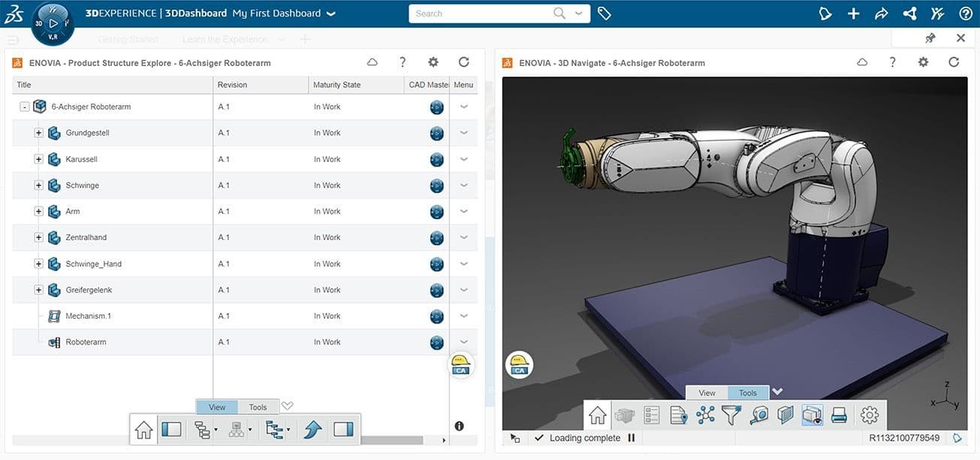Select Tools tab in 3D Navigate toolbar
Image resolution: width=980 pixels, height=460 pixels.
pyautogui.click(x=748, y=392)
